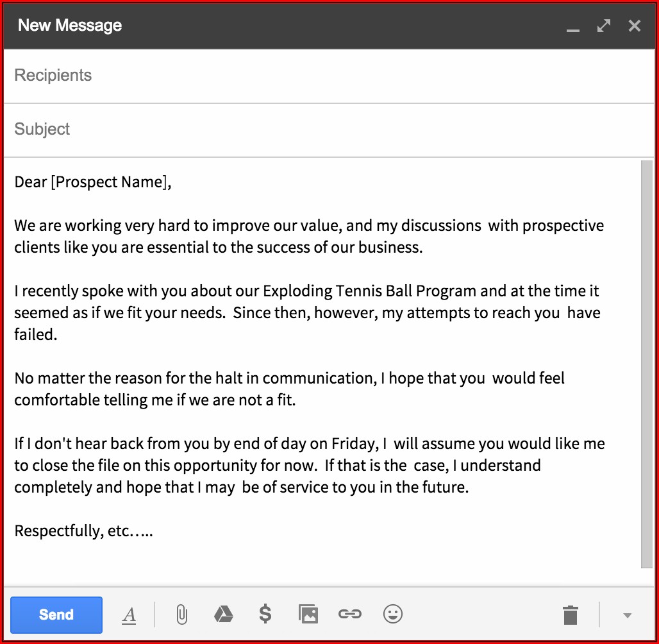Attach files with the paperclip icon
The width and height of the screenshot is (659, 644).
pos(181,614)
